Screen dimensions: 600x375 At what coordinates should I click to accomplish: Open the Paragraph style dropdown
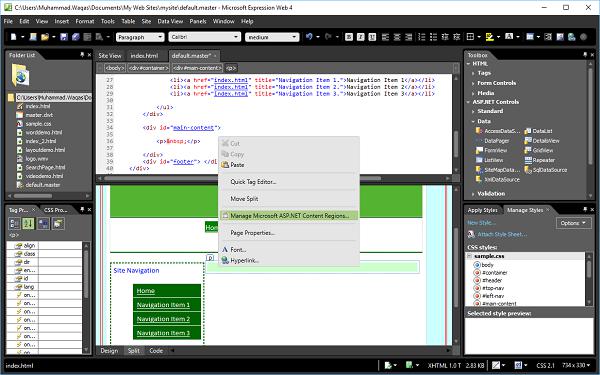click(x=140, y=37)
